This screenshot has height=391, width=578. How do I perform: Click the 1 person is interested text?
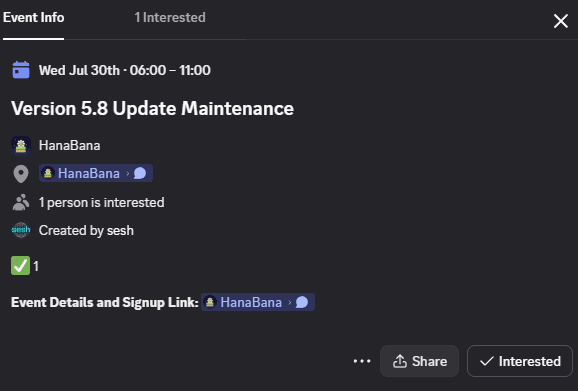pyautogui.click(x=102, y=202)
